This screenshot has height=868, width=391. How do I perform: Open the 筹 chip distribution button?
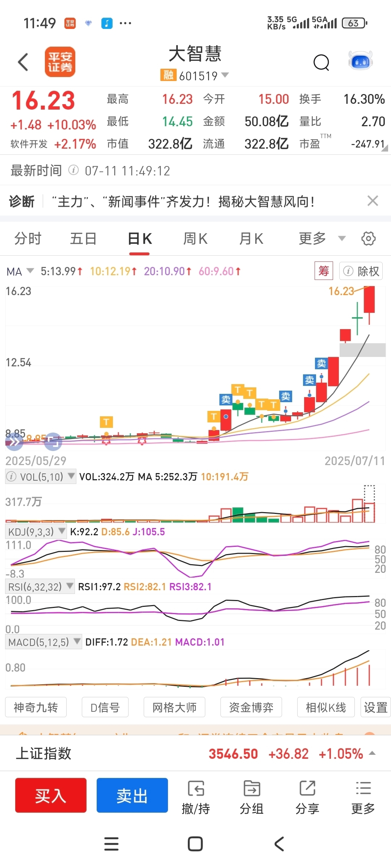pyautogui.click(x=324, y=271)
